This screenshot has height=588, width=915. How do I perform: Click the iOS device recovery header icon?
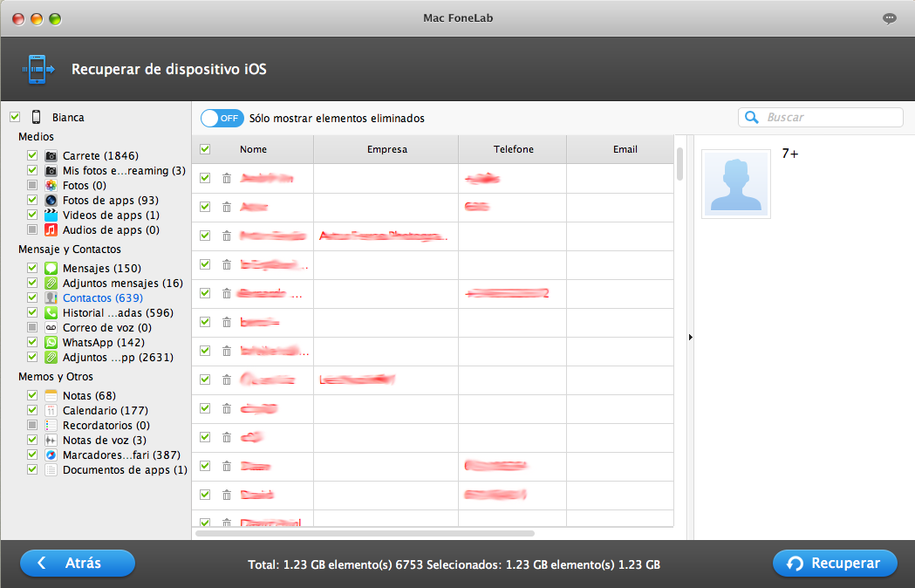coord(38,70)
